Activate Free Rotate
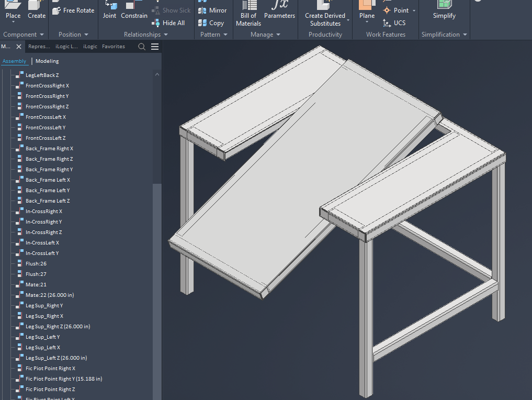Screen dimensions: 532x400 coord(73,9)
